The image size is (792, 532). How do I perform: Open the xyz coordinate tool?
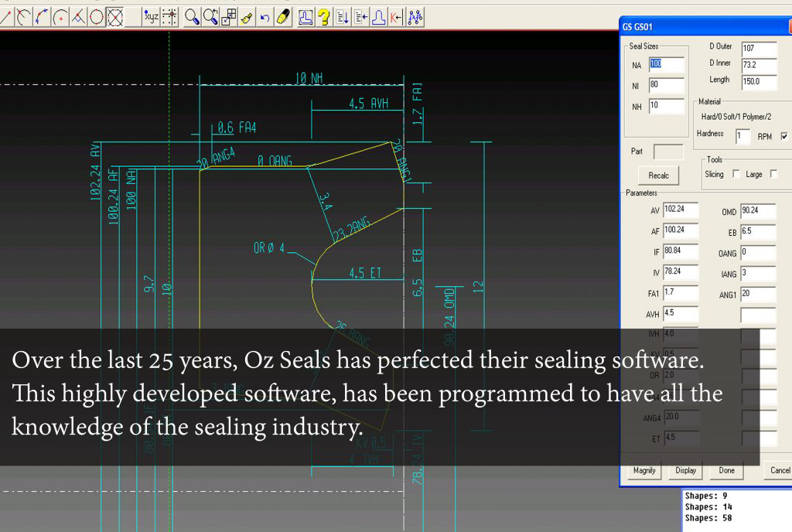tap(151, 17)
